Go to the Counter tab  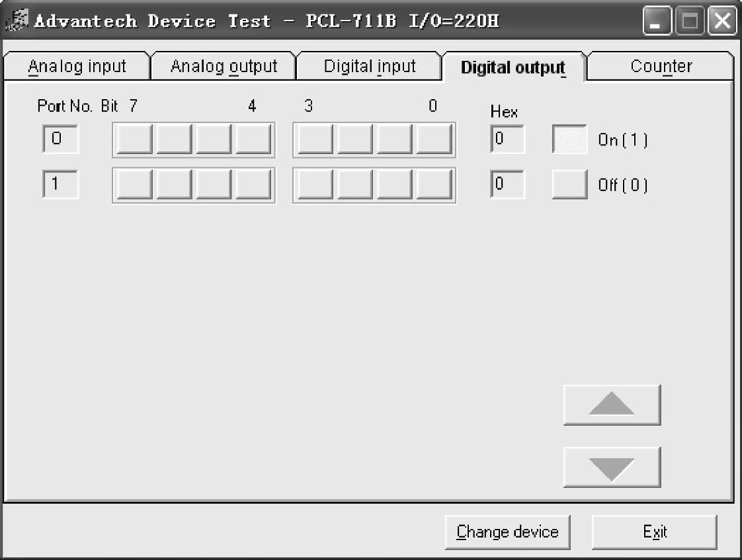661,66
